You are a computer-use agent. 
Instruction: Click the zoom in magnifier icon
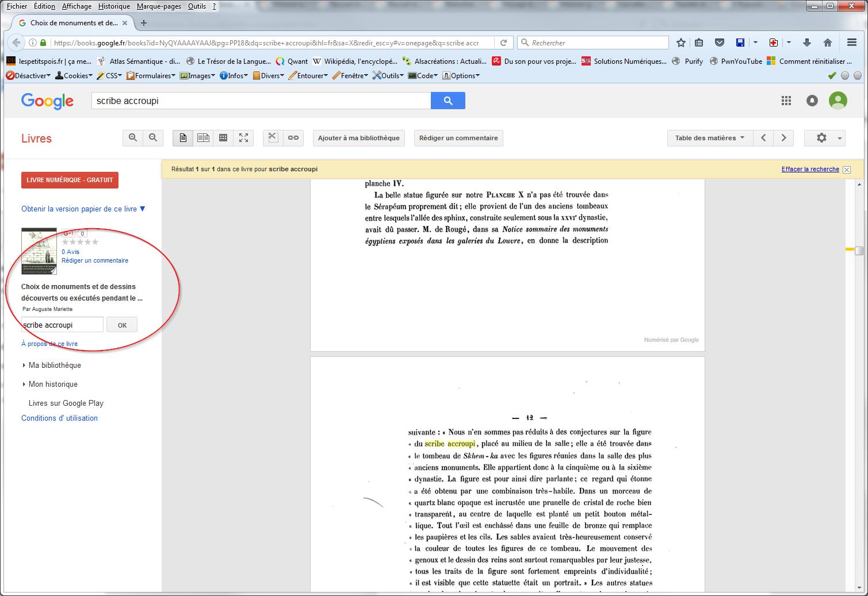tap(133, 138)
